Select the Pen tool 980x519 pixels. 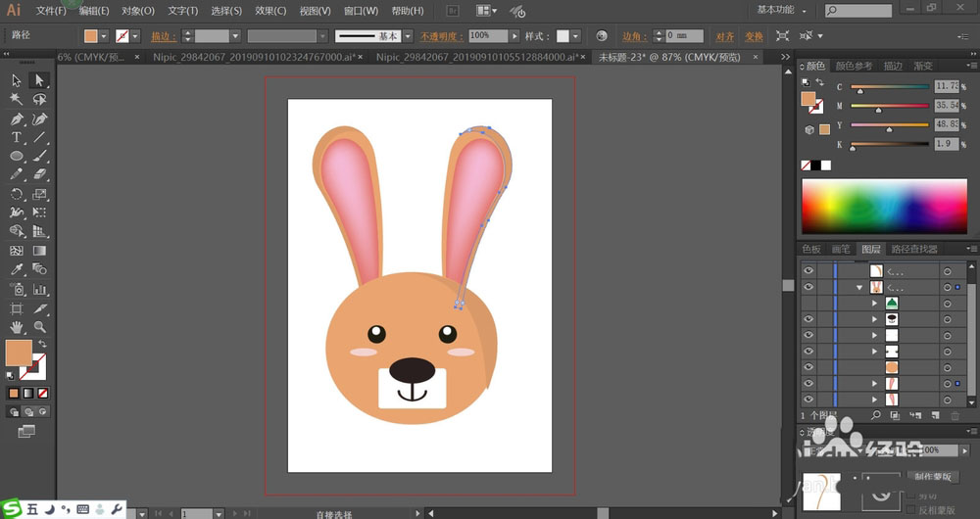(x=17, y=118)
